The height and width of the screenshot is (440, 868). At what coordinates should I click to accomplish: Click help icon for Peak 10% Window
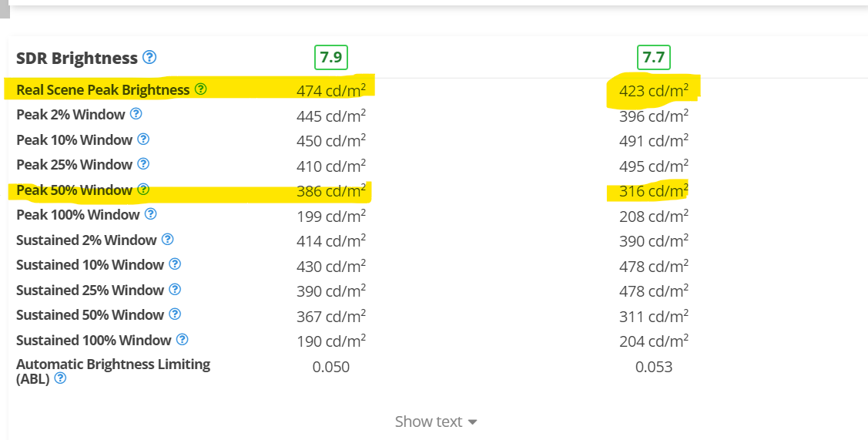[143, 139]
